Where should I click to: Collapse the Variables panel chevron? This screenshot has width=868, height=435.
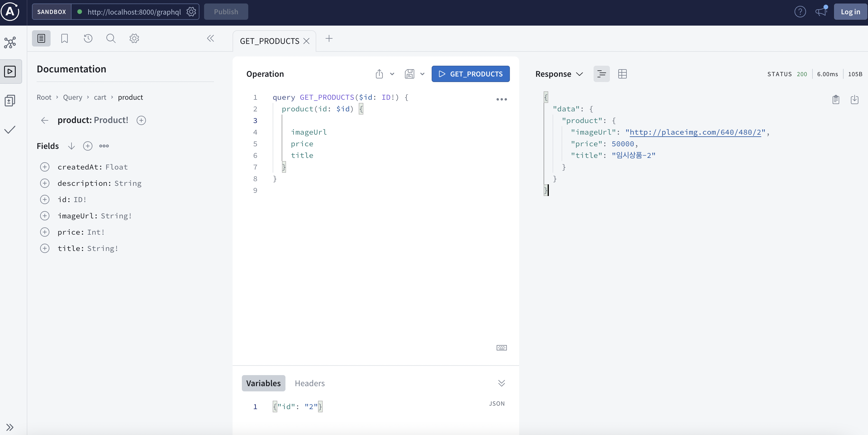click(501, 383)
